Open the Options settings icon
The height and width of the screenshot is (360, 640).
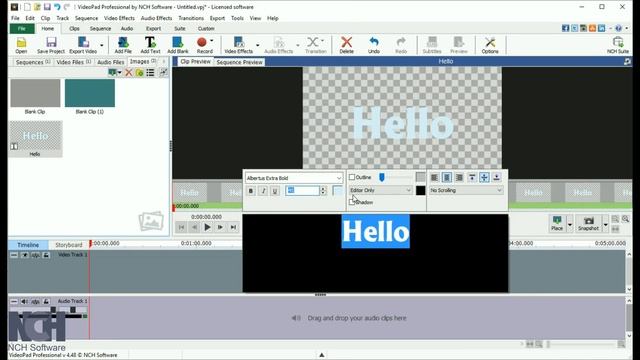point(490,45)
